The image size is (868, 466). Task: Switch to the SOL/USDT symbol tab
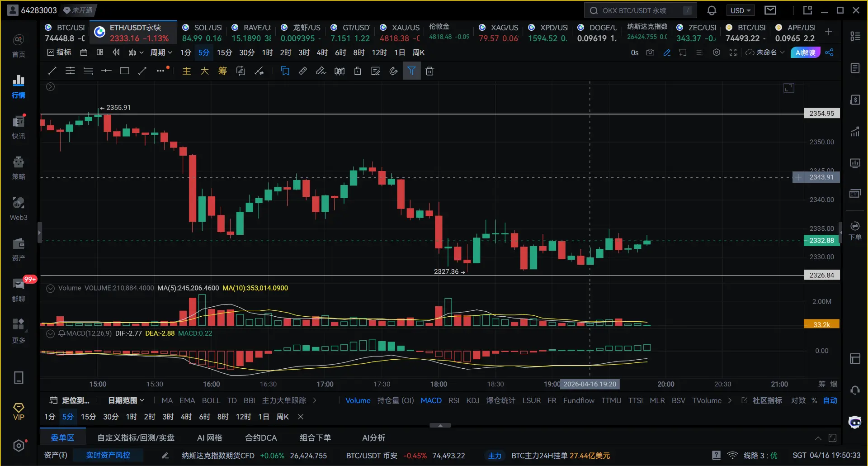[x=201, y=33]
